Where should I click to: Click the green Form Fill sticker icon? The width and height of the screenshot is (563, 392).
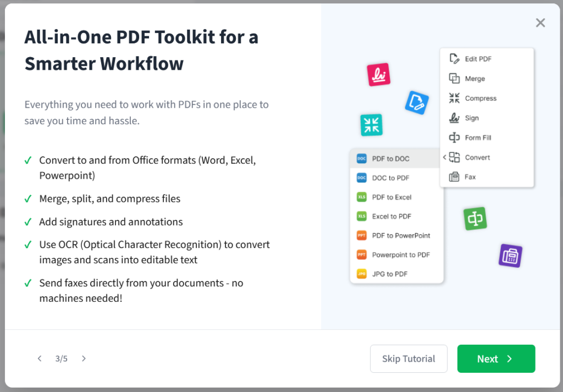[475, 218]
